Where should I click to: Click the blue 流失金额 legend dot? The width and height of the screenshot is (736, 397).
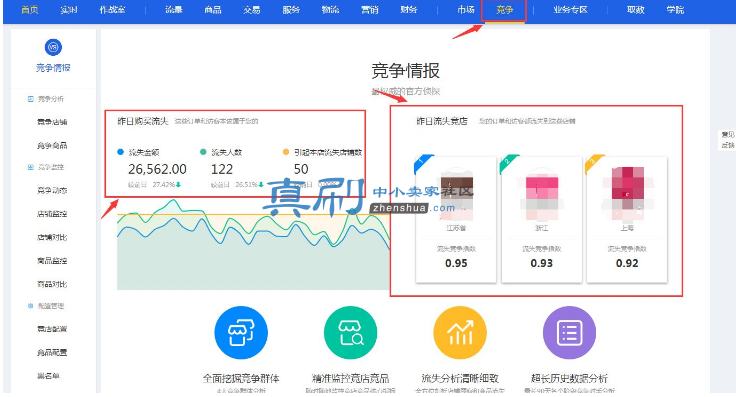click(x=120, y=152)
